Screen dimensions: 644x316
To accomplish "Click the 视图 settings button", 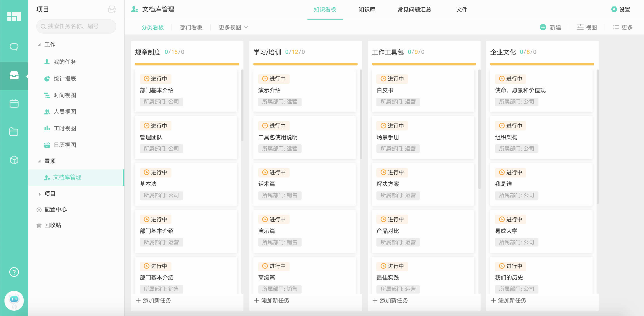I will click(x=587, y=27).
